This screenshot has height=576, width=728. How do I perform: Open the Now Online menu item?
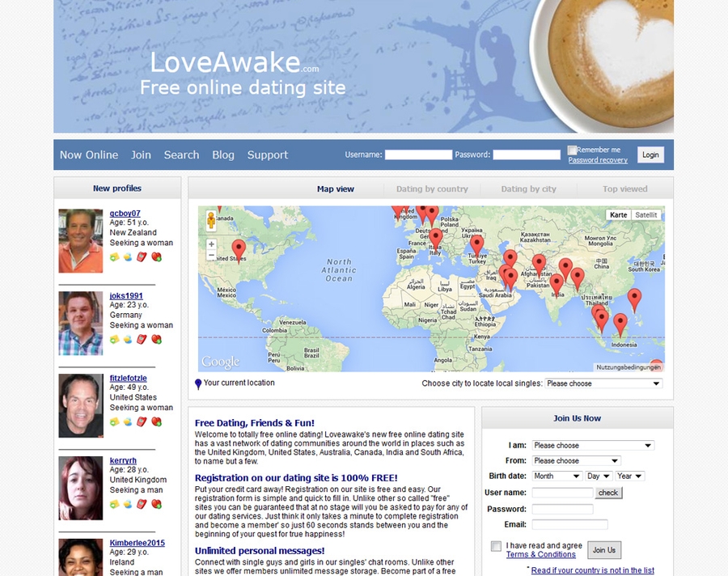click(x=89, y=155)
